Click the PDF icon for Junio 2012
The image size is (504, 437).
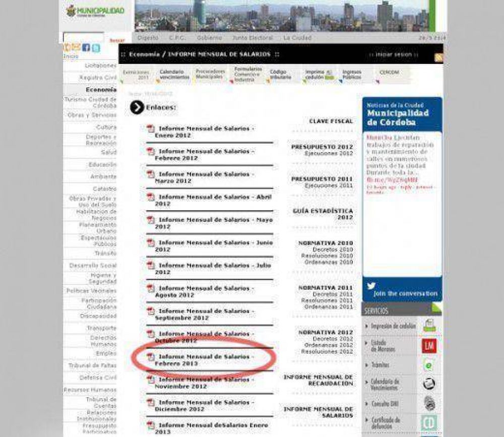click(x=151, y=243)
